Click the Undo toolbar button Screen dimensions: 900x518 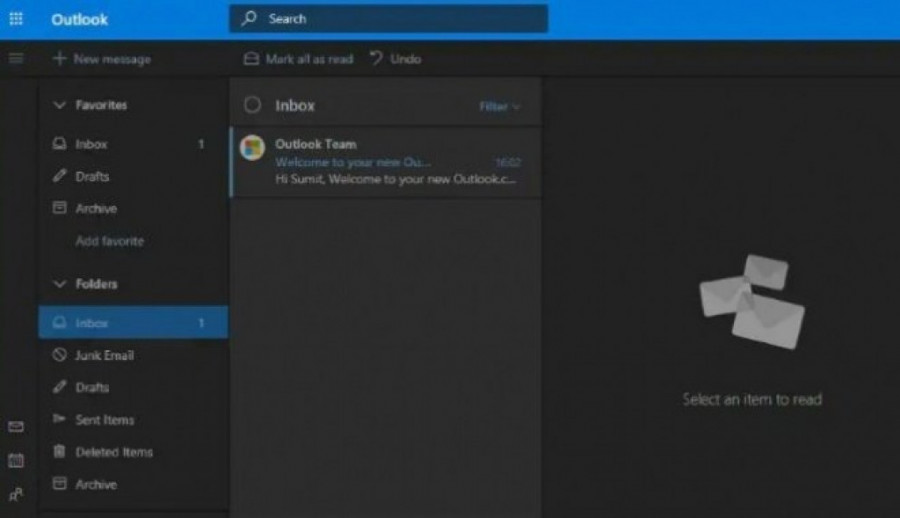395,59
